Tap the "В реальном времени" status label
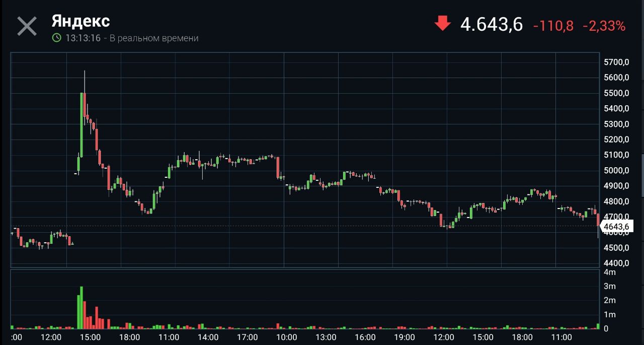Image resolution: width=644 pixels, height=345 pixels. (154, 38)
